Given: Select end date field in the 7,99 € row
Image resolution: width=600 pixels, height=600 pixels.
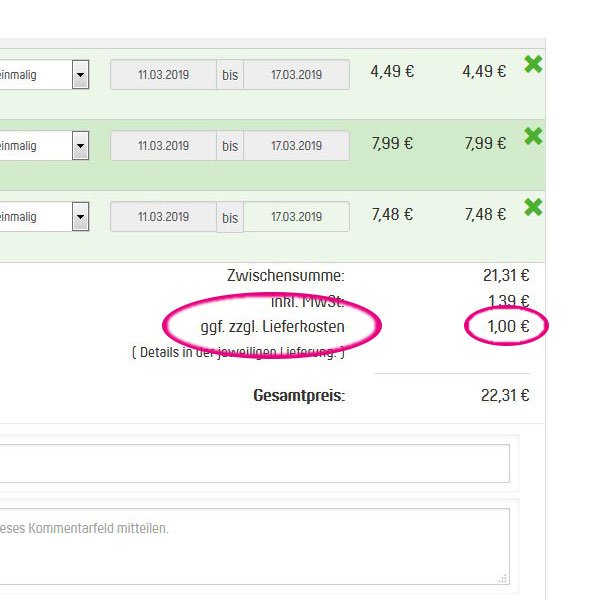Looking at the screenshot, I should click(x=296, y=146).
